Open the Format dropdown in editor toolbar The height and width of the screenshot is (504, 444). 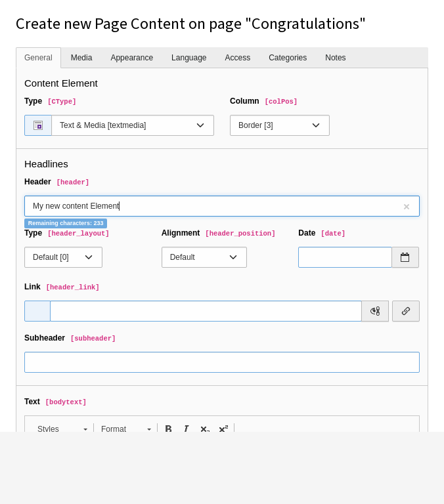click(x=125, y=429)
